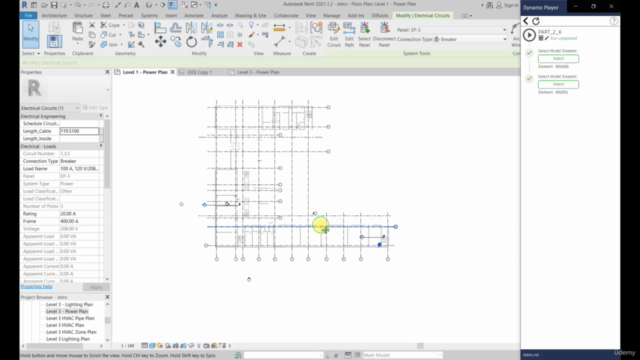Open the Annotate ribbon tab
This screenshot has width=640, height=360.
(193, 16)
